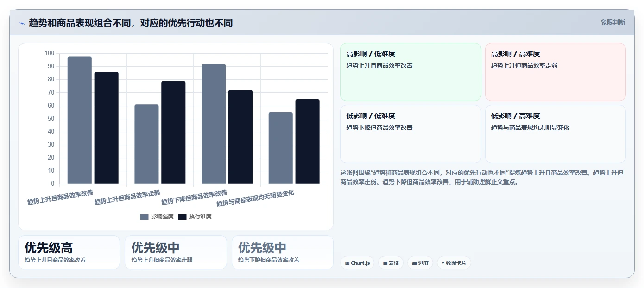The image size is (644, 288).
Task: Click 影响强度 bar for 趋势与商品表现均无明显变化
Action: [x=281, y=148]
